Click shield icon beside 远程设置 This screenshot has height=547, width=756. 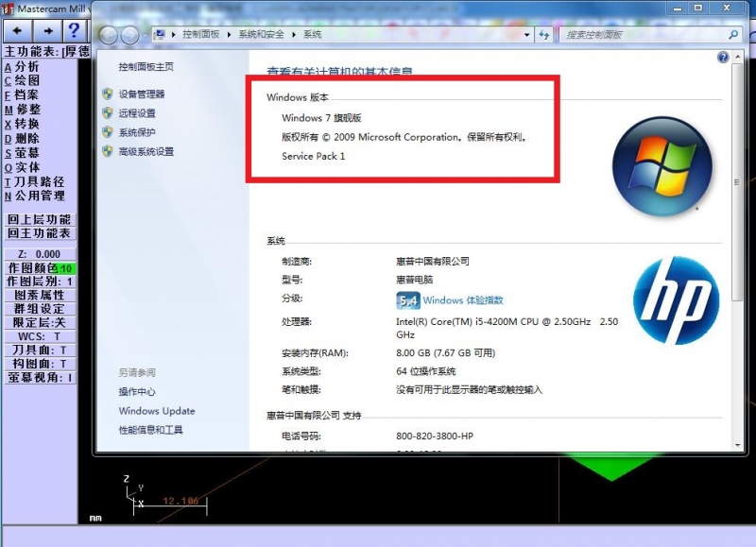coord(108,113)
